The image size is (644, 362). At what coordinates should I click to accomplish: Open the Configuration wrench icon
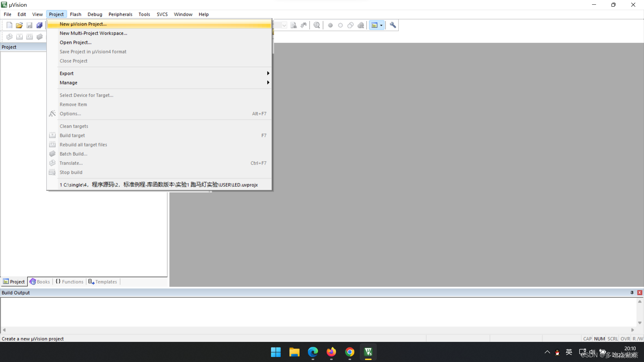(x=393, y=25)
